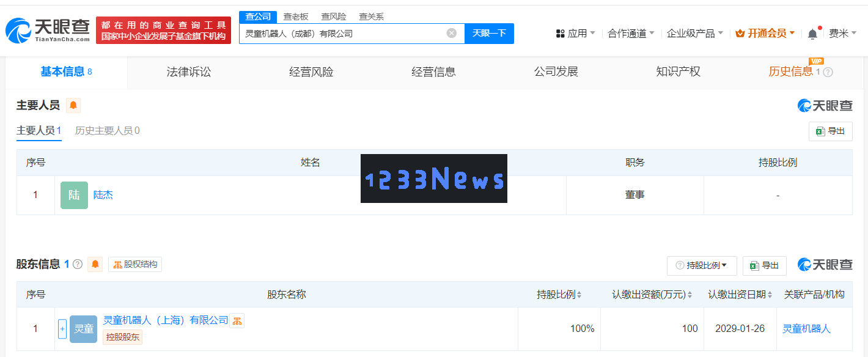Sort by 认缴出资日期 column arrows
The height and width of the screenshot is (357, 868).
(x=770, y=295)
